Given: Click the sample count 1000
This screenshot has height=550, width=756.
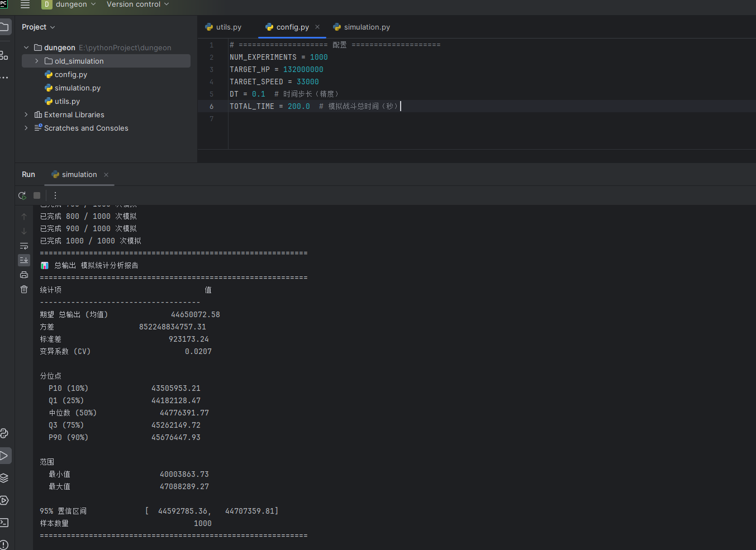Looking at the screenshot, I should click(203, 523).
